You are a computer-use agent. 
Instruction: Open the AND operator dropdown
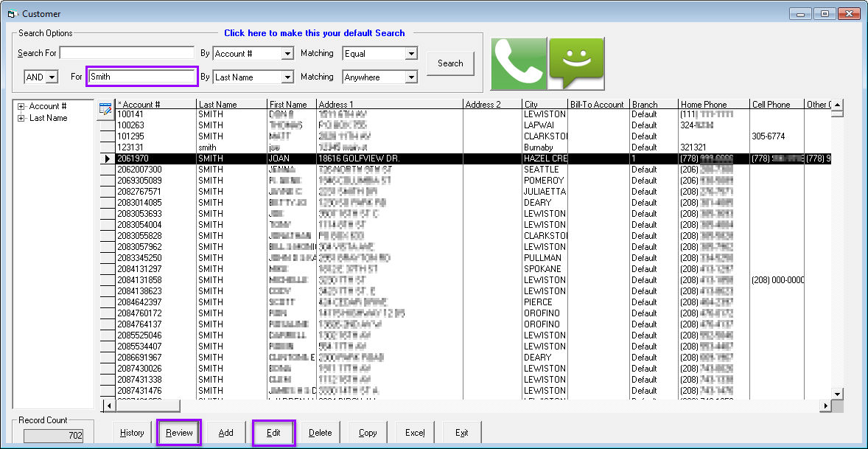click(x=52, y=77)
